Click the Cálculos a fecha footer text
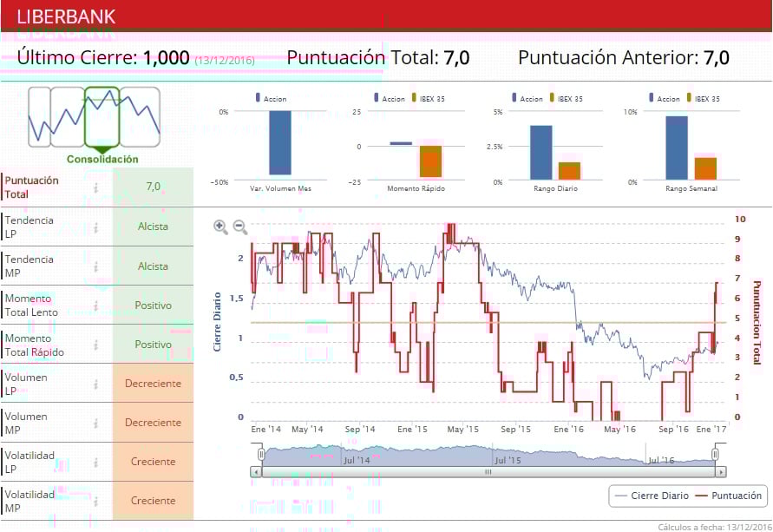The image size is (773, 532). (715, 527)
